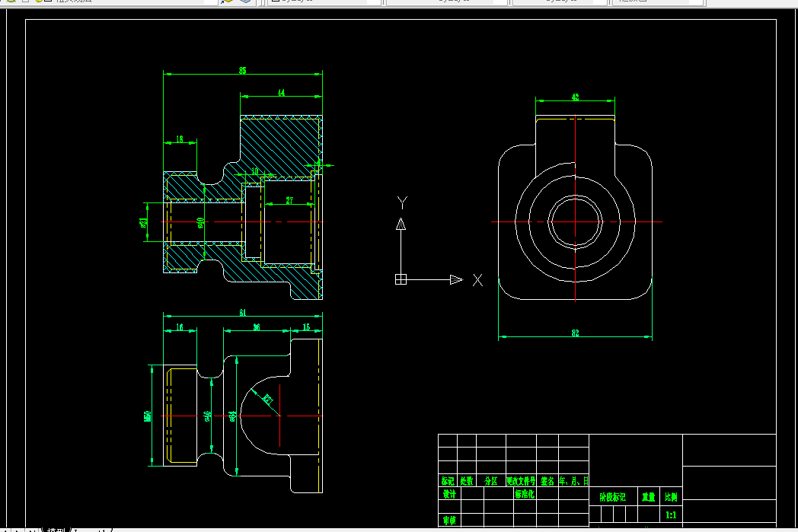Click the 分区 title block cell
The height and width of the screenshot is (532, 798).
point(490,481)
